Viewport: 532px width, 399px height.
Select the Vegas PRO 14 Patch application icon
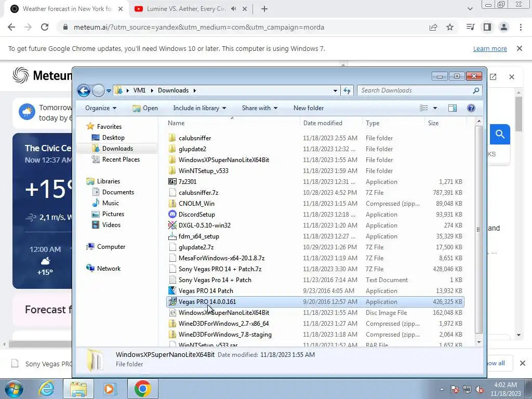click(x=172, y=291)
